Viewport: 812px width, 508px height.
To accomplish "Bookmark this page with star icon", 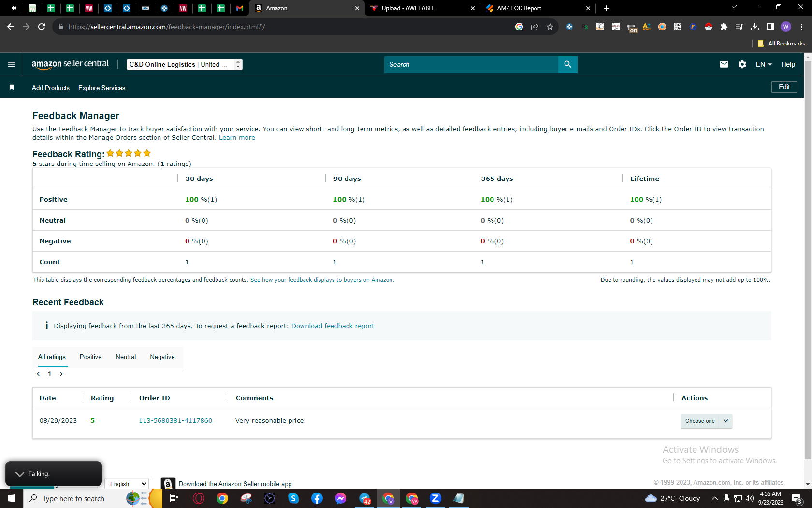I will click(x=550, y=27).
